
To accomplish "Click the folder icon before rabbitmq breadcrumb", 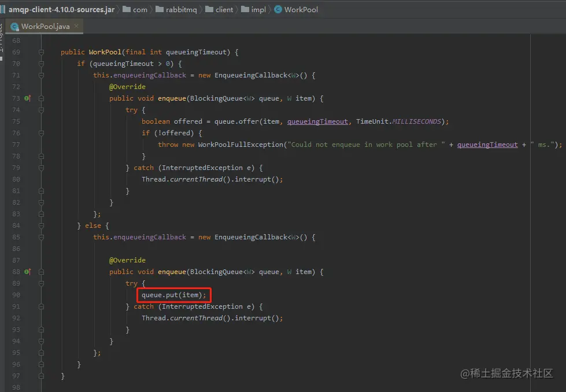I will coord(159,9).
